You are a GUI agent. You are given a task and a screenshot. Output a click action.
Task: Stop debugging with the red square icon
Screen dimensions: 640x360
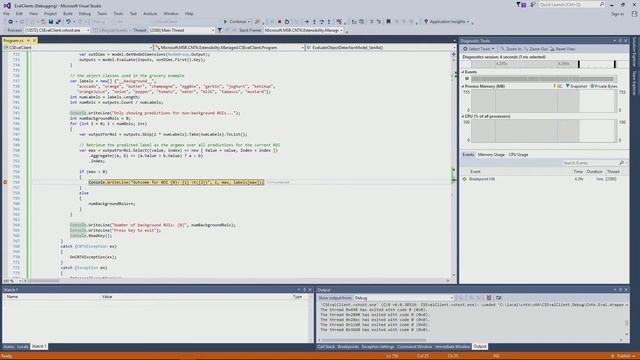click(x=280, y=22)
